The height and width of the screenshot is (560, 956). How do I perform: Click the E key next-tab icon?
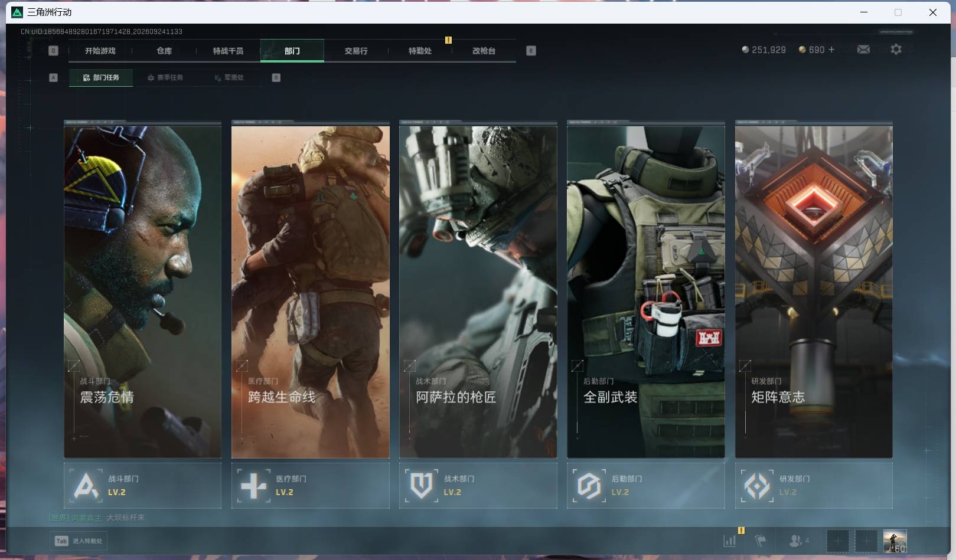[x=531, y=51]
